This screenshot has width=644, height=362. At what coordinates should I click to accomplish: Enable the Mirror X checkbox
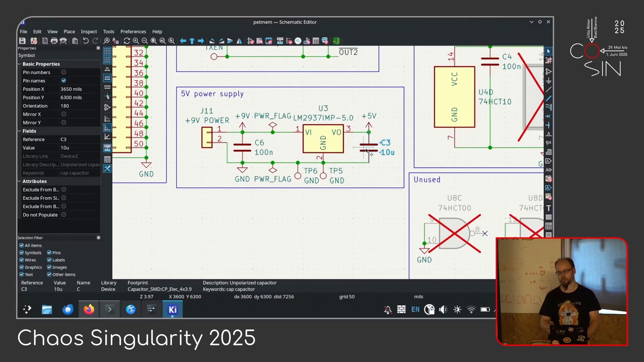64,114
